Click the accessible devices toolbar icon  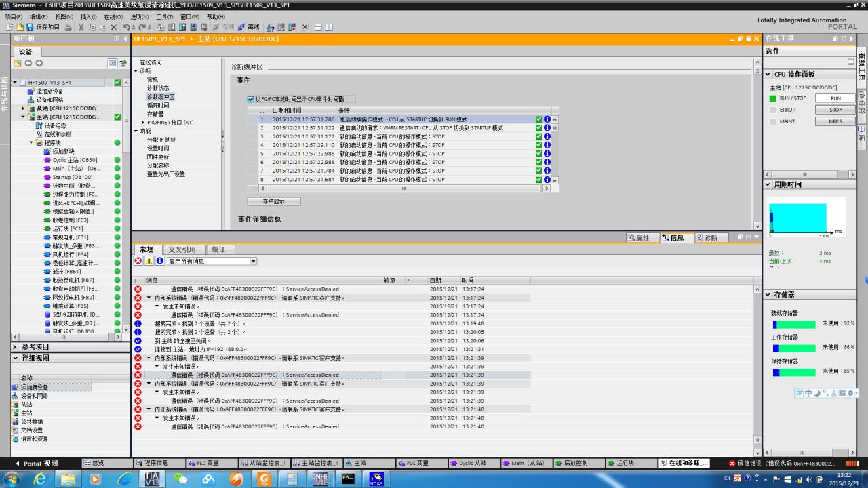tap(271, 27)
